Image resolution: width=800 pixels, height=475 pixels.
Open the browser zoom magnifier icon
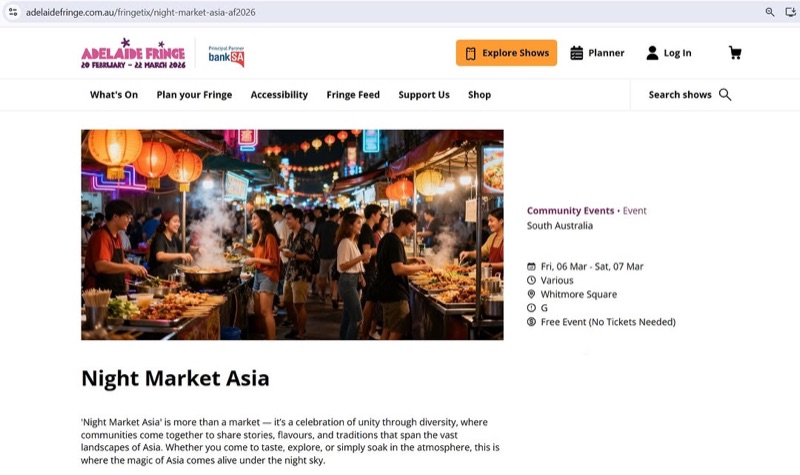(770, 11)
